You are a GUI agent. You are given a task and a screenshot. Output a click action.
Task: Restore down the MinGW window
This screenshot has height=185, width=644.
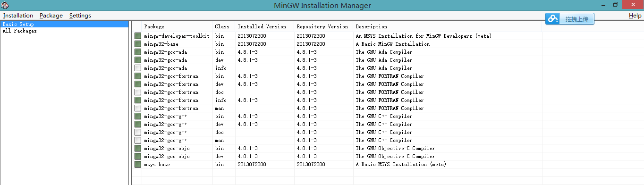(x=616, y=4)
